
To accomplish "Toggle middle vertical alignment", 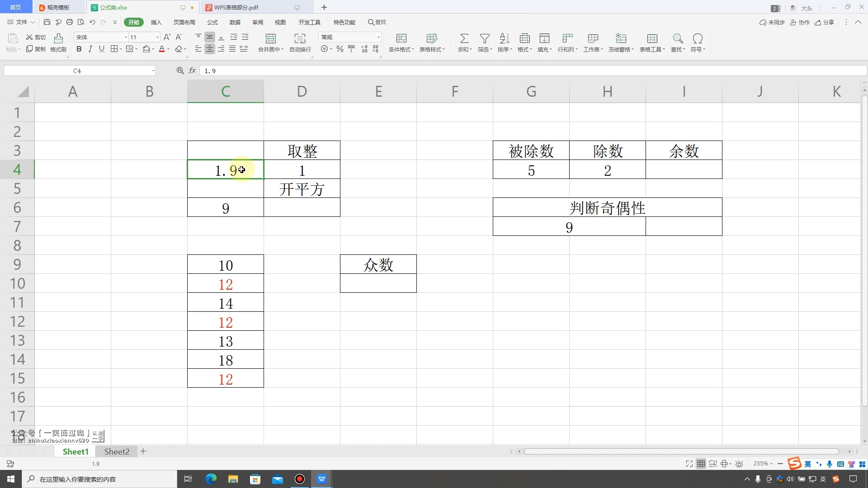I will coord(210,37).
